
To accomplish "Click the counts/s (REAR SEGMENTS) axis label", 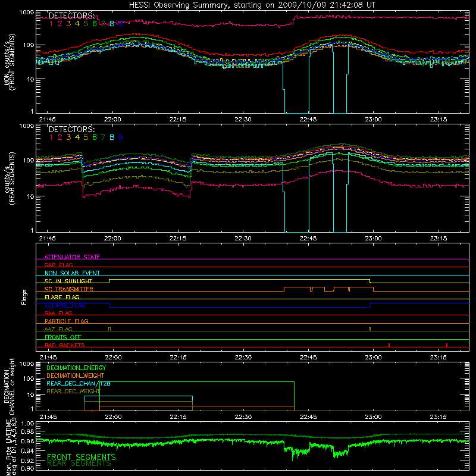I will [10, 178].
